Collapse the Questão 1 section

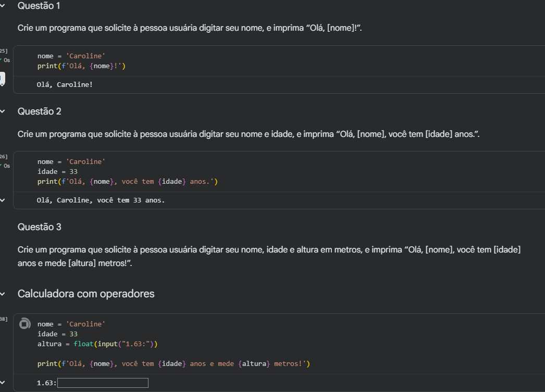point(2,6)
